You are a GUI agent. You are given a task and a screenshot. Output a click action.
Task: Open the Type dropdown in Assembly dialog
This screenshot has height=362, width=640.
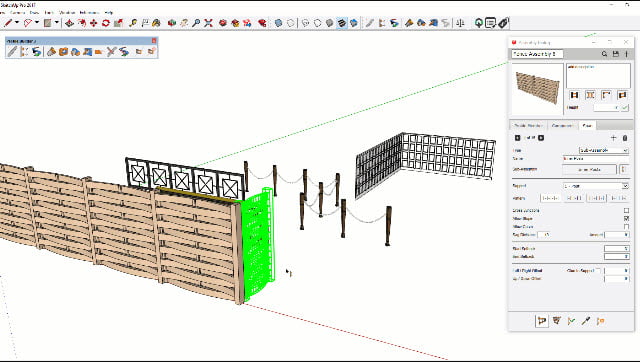[604, 150]
